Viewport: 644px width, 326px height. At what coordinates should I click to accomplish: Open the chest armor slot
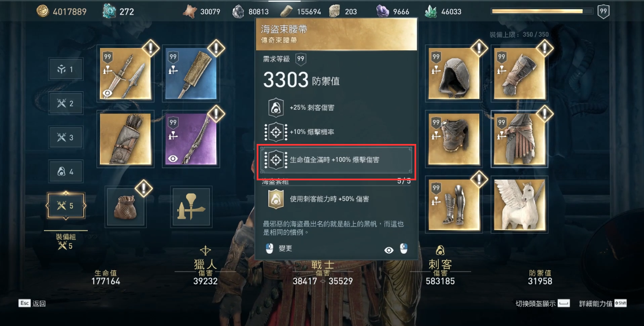454,139
